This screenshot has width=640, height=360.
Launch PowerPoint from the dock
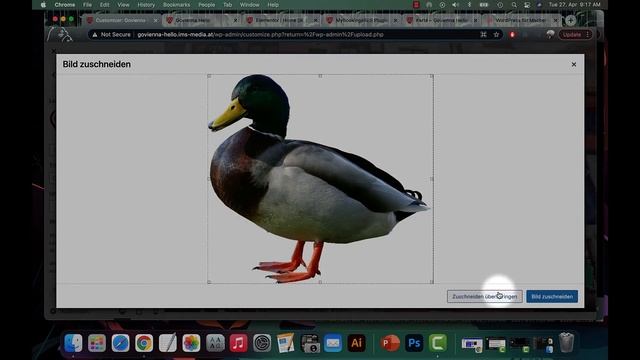pos(390,343)
